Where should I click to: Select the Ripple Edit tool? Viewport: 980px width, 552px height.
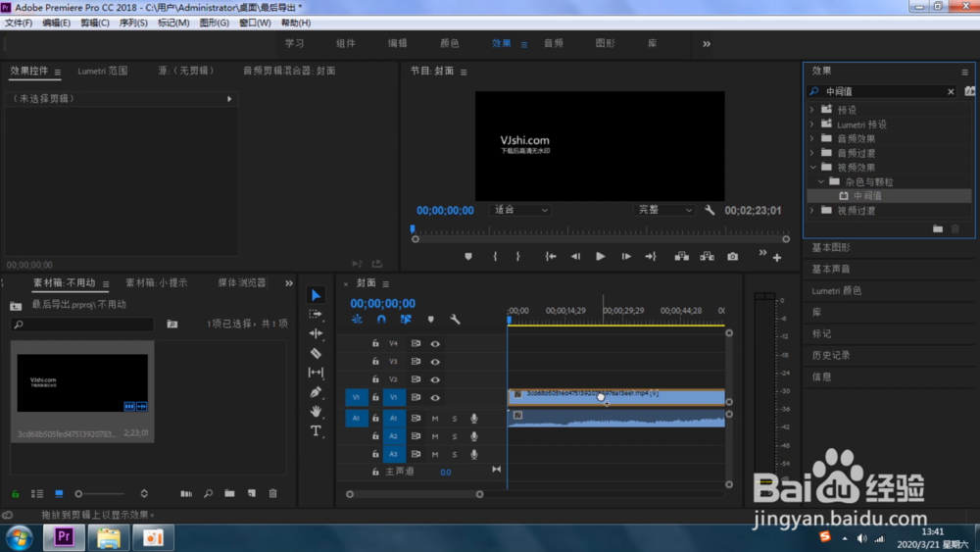click(316, 333)
